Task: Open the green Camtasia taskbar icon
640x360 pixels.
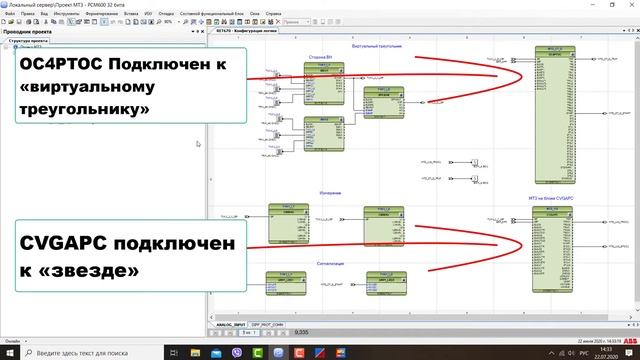Action: tap(258, 353)
